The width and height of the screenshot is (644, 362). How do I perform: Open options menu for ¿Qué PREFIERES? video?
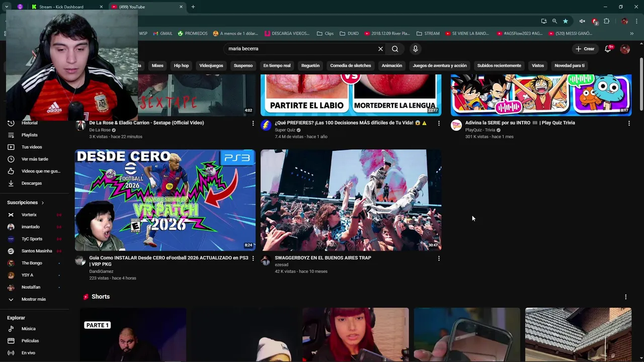(439, 123)
